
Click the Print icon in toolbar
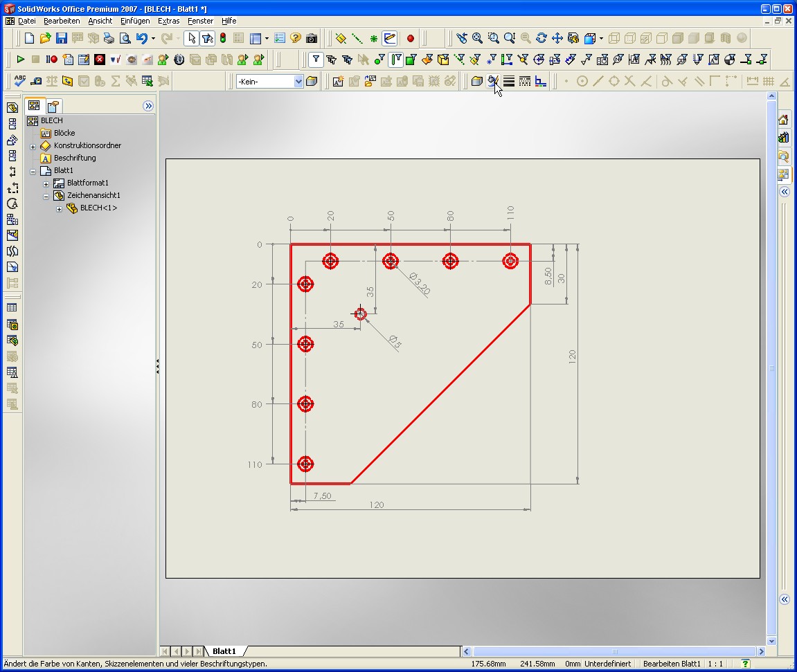click(109, 38)
